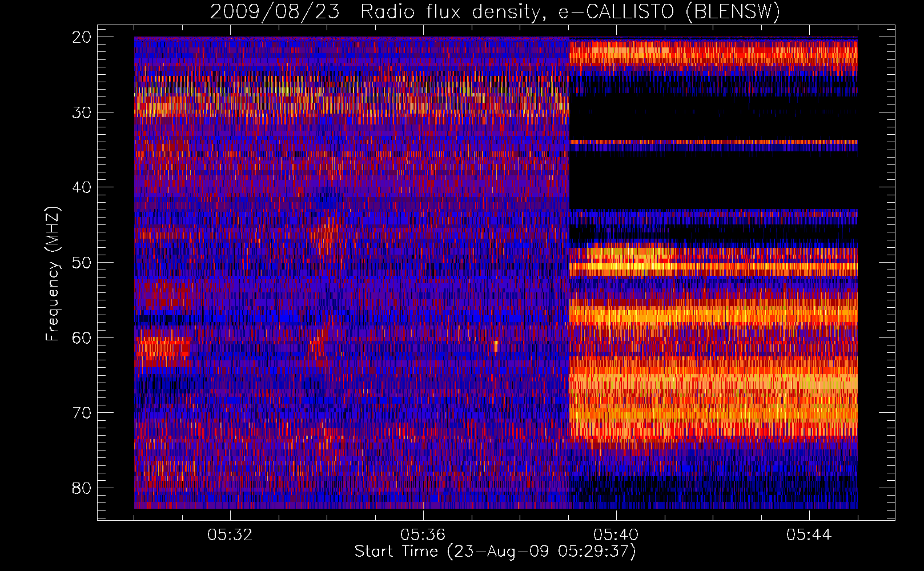Click the 20 MHz frequency tick label
The image size is (924, 571).
82,37
